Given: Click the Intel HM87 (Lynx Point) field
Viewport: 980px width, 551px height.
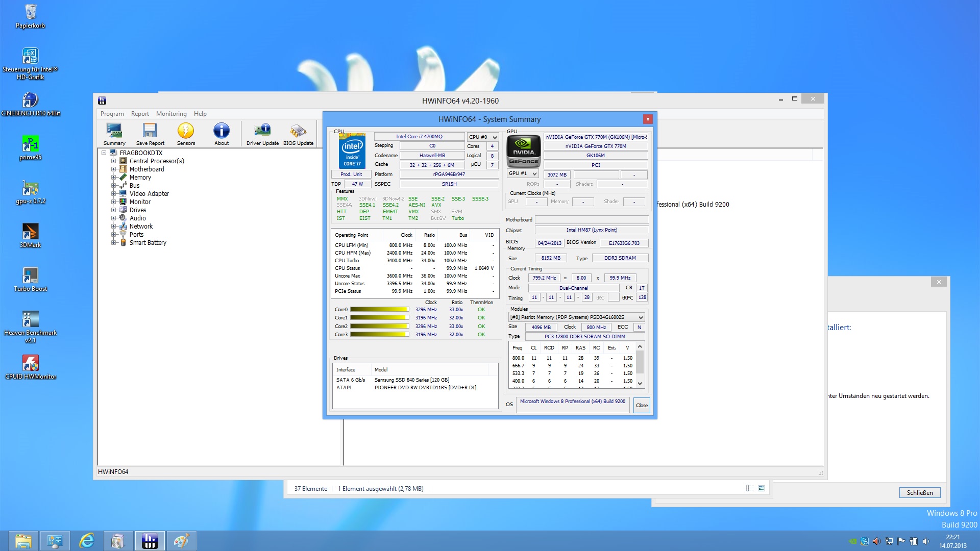Looking at the screenshot, I should point(592,230).
